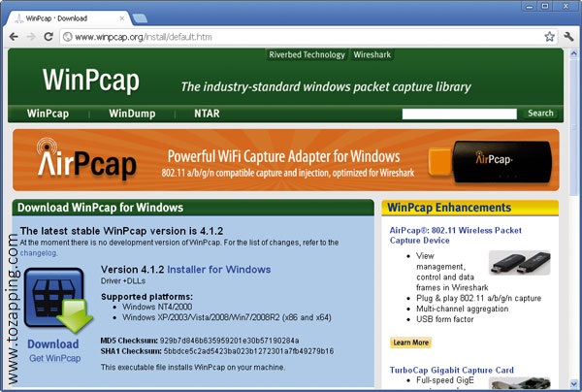Image resolution: width=582 pixels, height=392 pixels.
Task: Open the NTAR navigation menu item
Action: [207, 114]
